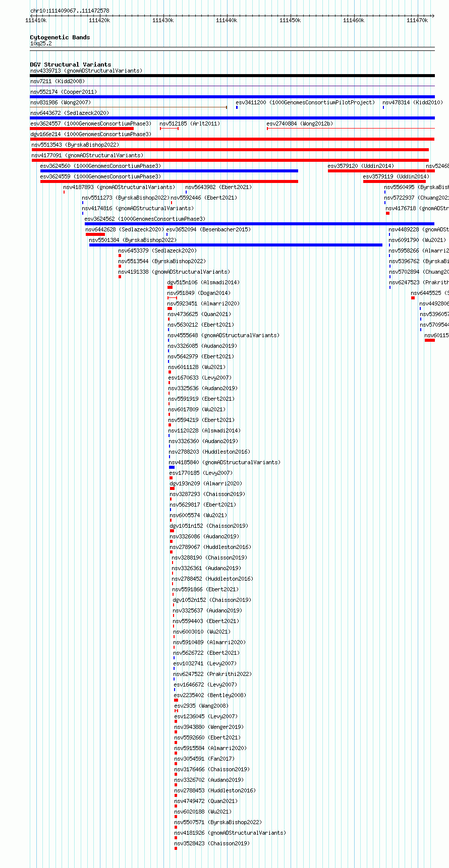Image resolution: width=449 pixels, height=868 pixels.
Task: Click nsv5513544 (ByrskaBishop2022) label
Action: [162, 261]
